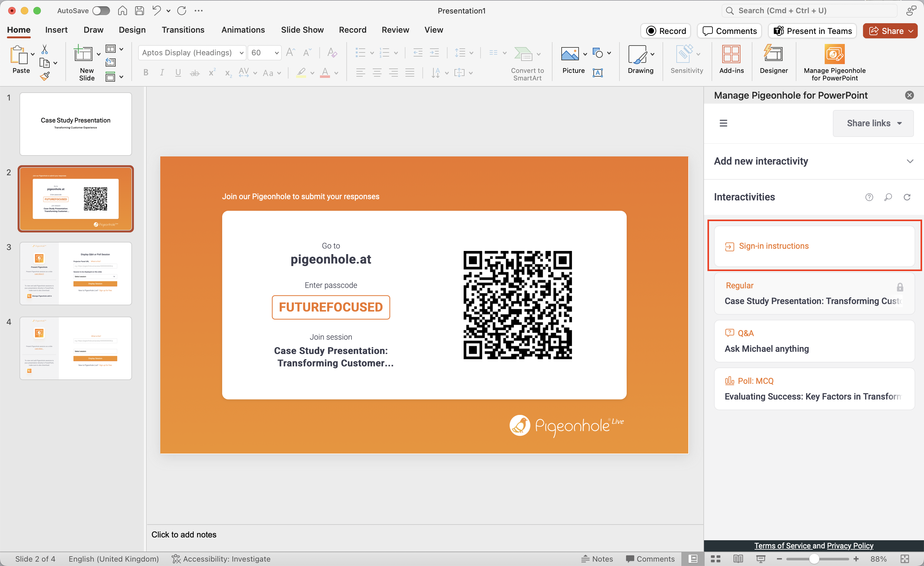The image size is (924, 566).
Task: Click the text highlight colour button
Action: click(x=301, y=72)
